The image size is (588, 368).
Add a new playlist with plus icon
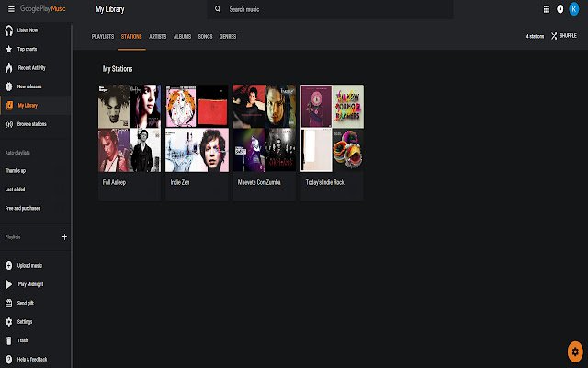pyautogui.click(x=64, y=237)
